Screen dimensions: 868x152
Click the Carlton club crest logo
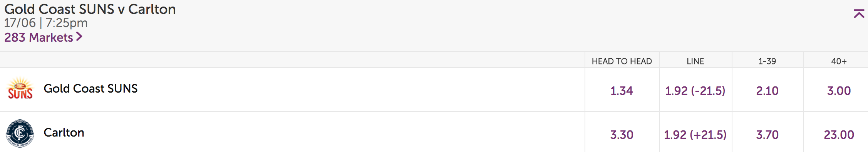pyautogui.click(x=20, y=133)
